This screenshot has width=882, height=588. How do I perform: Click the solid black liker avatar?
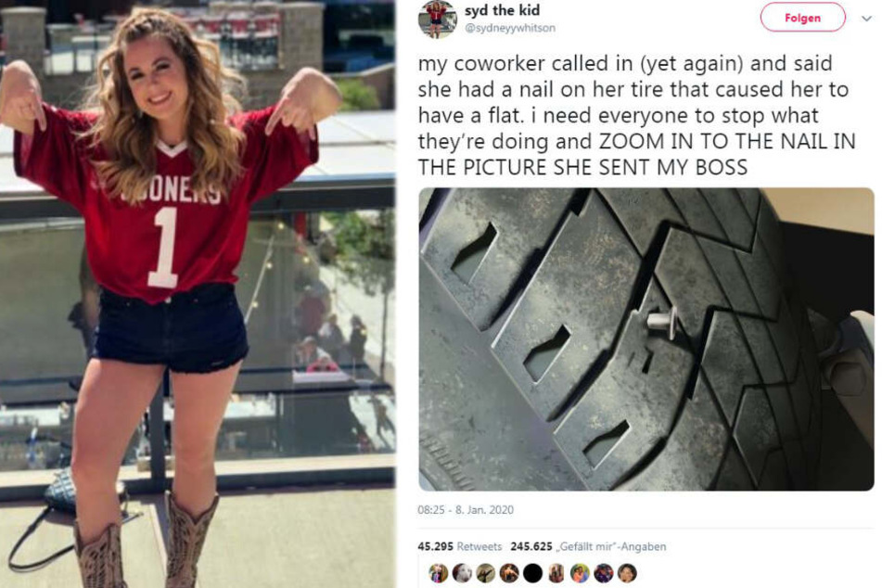(532, 573)
